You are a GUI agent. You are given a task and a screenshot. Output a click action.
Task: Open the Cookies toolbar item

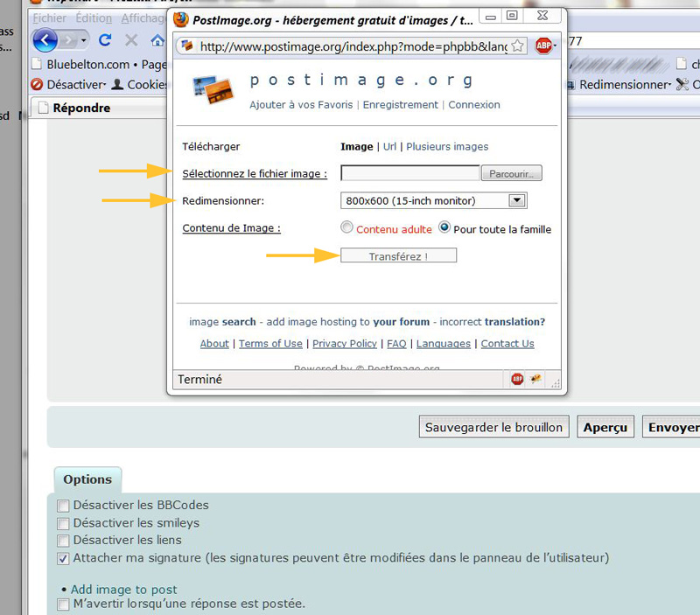139,84
